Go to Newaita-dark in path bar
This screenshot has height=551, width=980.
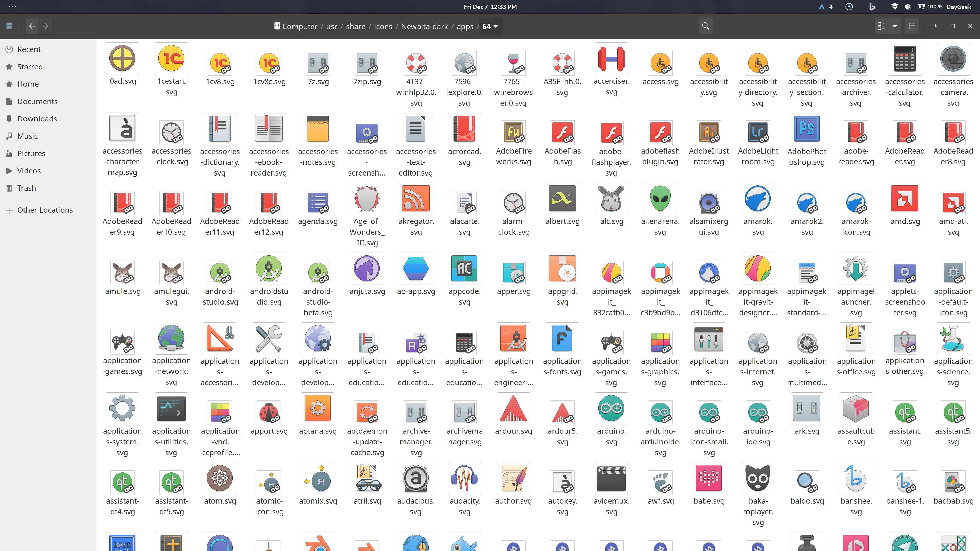(424, 26)
